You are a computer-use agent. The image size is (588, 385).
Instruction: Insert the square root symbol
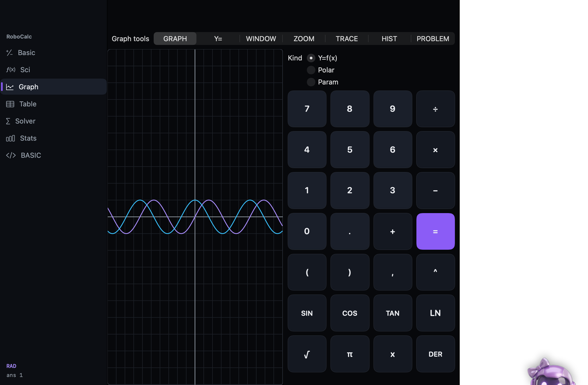[307, 354]
